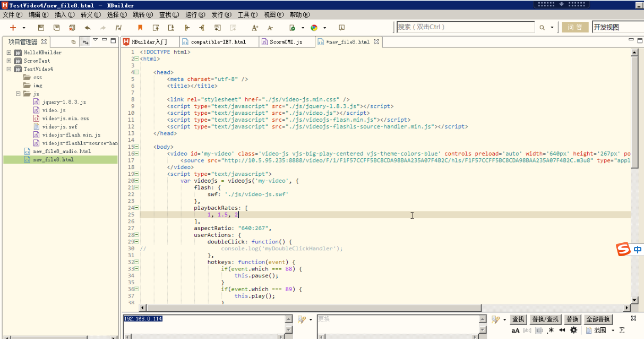Expand the HelloHBuilder project node
Image resolution: width=644 pixels, height=339 pixels.
(9, 52)
